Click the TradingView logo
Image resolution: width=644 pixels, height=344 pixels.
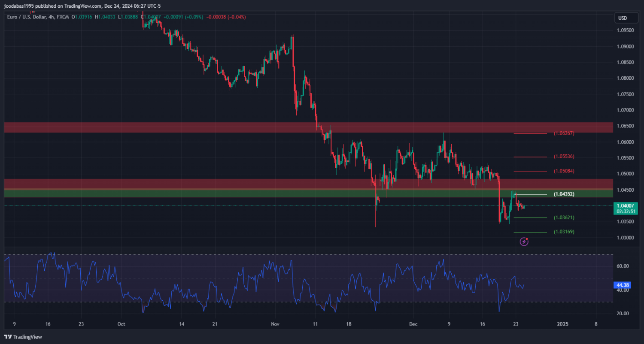click(x=24, y=337)
